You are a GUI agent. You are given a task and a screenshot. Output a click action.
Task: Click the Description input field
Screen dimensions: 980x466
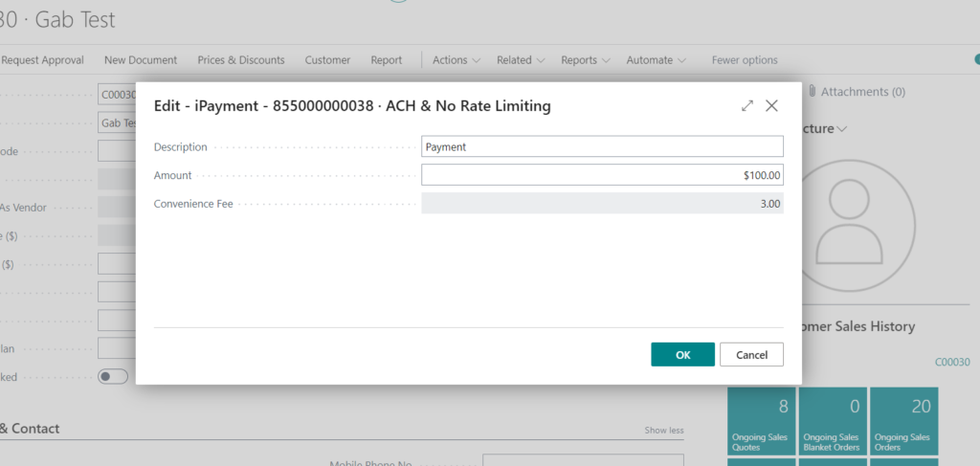(x=602, y=146)
